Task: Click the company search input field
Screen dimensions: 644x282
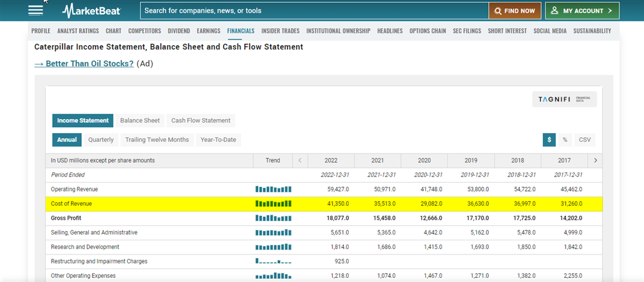Action: [x=314, y=11]
